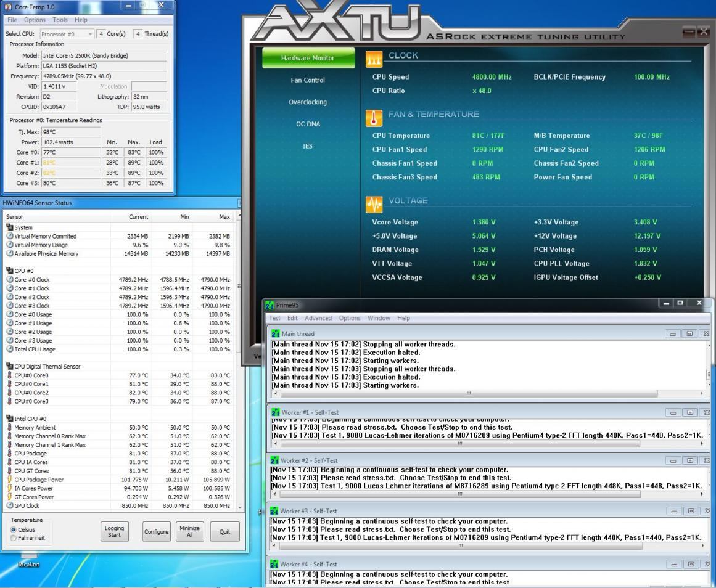Click Prime95 title bar icon
Viewport: 716px width, 588px height.
pyautogui.click(x=270, y=306)
